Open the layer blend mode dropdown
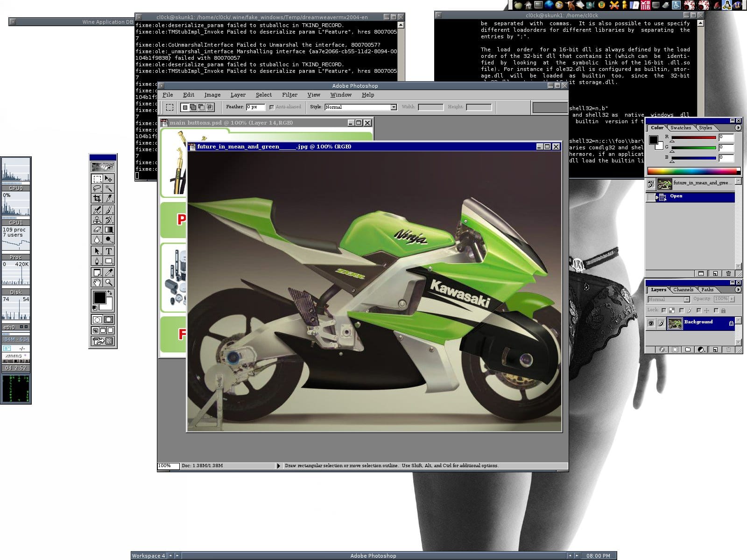 click(x=687, y=300)
